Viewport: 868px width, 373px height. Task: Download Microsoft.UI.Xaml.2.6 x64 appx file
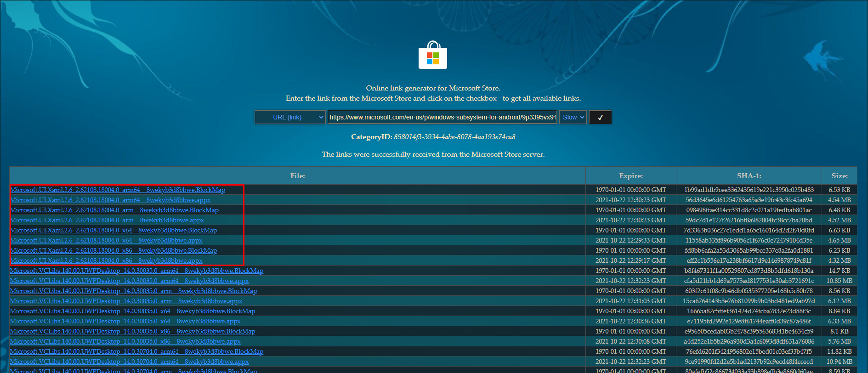(x=106, y=240)
